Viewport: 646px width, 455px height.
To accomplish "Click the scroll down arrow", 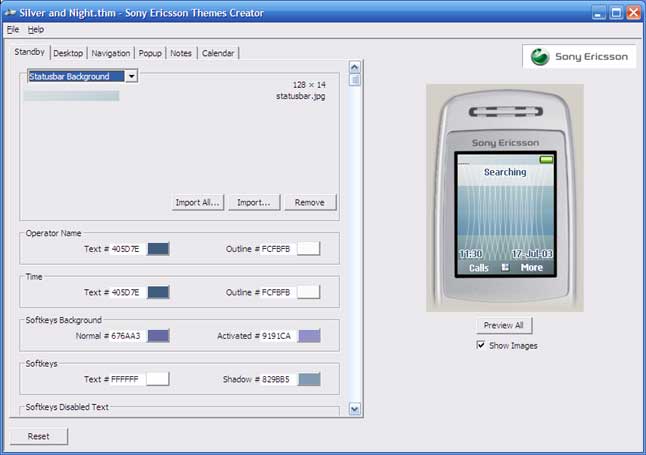I will click(355, 409).
